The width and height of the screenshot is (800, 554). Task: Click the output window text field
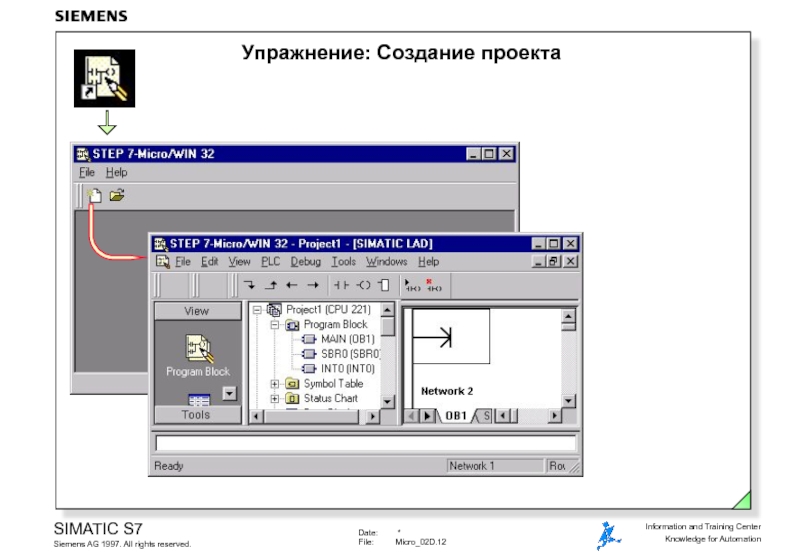click(365, 443)
